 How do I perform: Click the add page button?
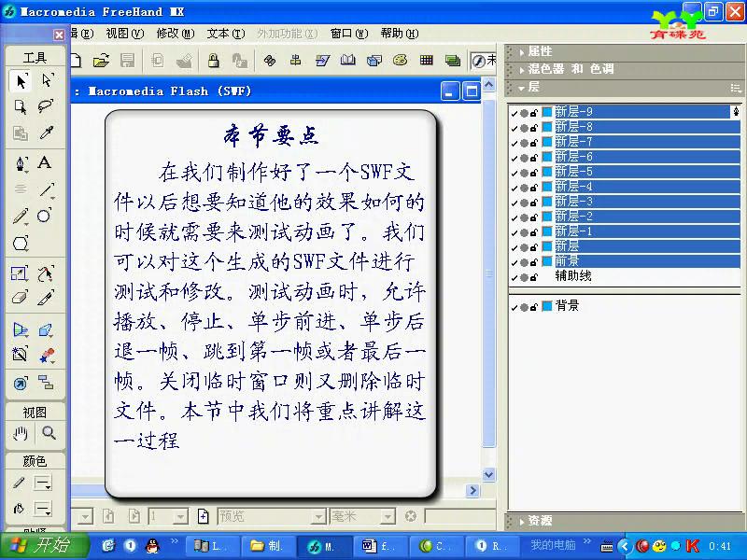[204, 516]
